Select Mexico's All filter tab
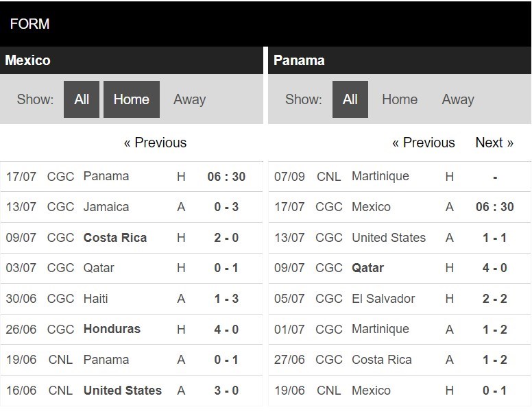Viewport: 532px width, 418px height. tap(82, 99)
